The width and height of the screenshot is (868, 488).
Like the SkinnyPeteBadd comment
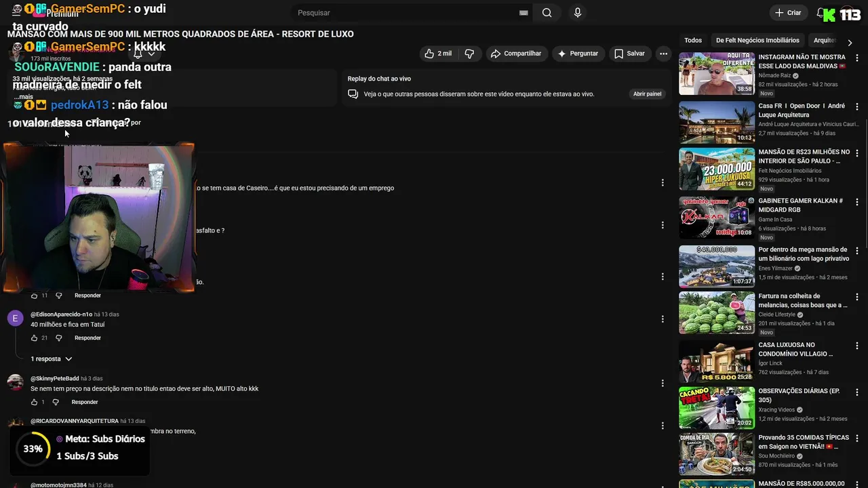coord(35,402)
